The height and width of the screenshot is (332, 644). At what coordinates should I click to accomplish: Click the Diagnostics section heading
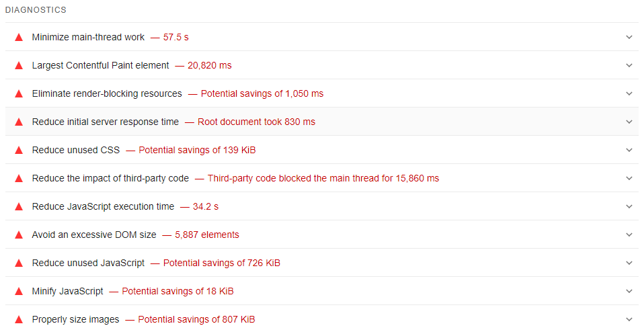tap(36, 11)
